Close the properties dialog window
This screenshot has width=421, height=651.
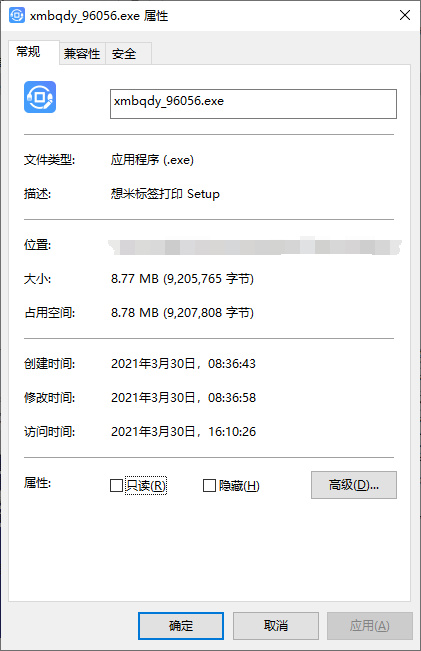click(x=405, y=15)
